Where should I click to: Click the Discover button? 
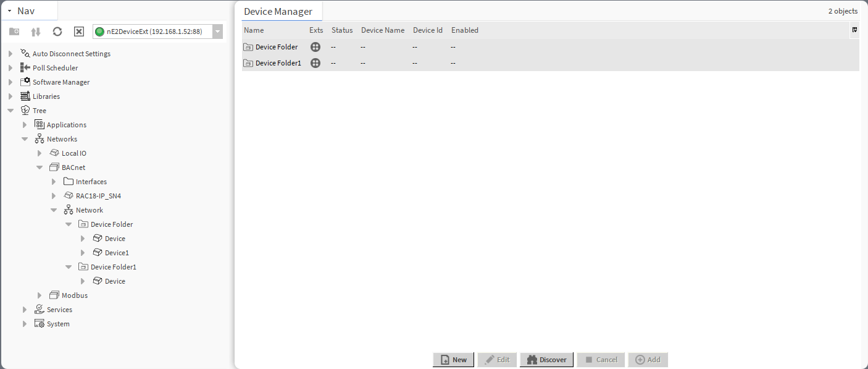547,360
